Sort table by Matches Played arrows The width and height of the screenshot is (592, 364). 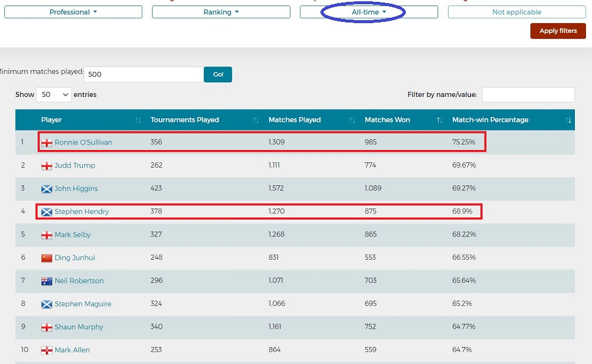coord(352,120)
